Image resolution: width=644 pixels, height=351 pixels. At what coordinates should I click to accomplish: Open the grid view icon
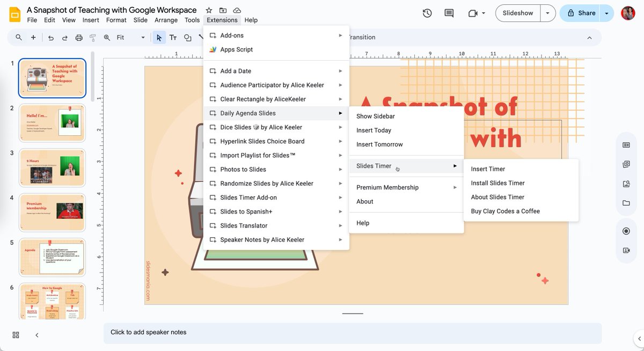16,335
